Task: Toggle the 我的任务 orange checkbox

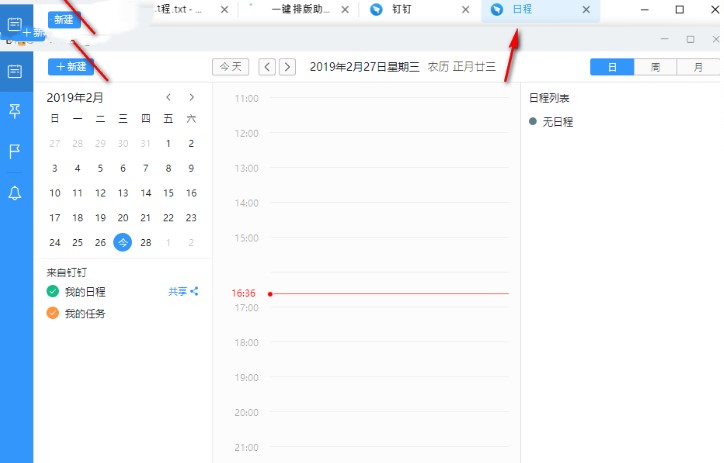Action: pyautogui.click(x=53, y=314)
